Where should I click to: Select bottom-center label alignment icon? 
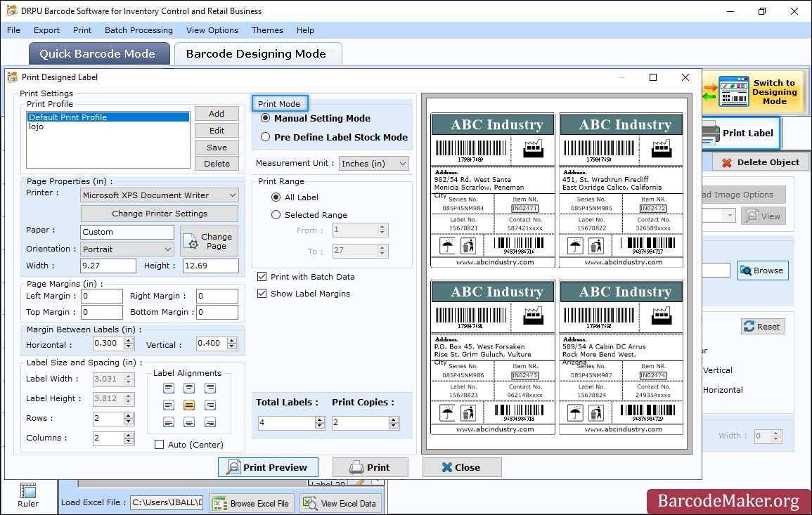click(190, 422)
